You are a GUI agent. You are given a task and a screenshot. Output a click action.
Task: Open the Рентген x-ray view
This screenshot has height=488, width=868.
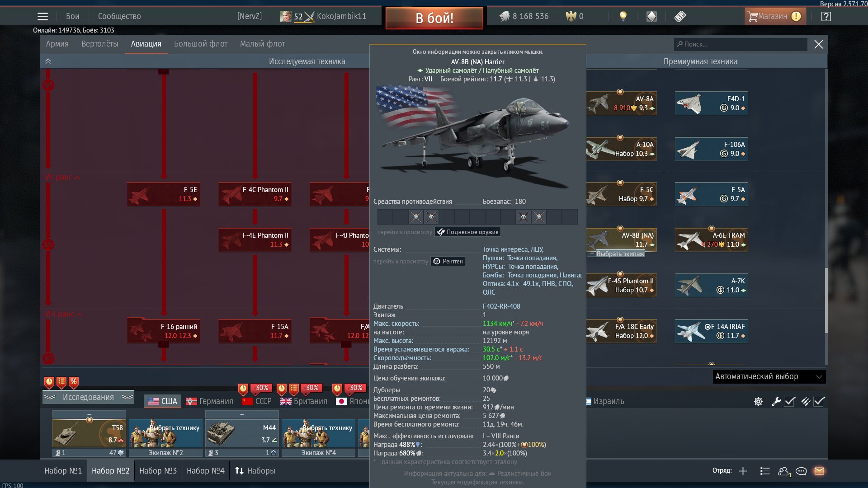448,262
